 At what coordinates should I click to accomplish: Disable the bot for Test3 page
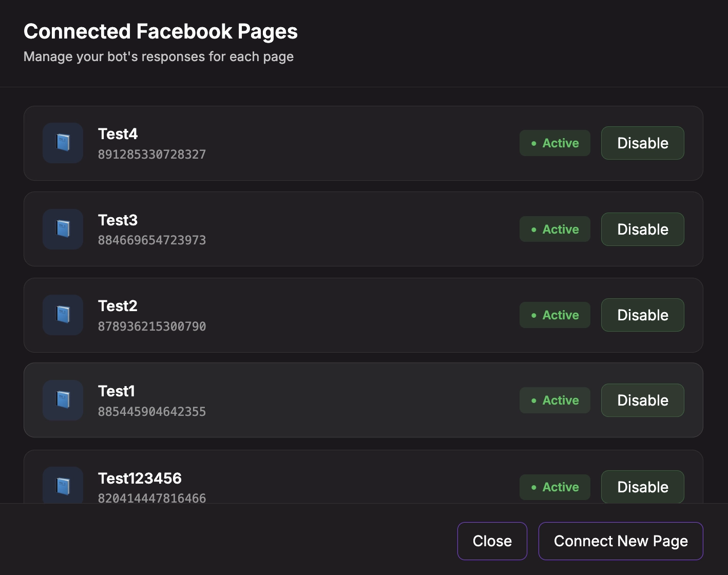point(642,229)
